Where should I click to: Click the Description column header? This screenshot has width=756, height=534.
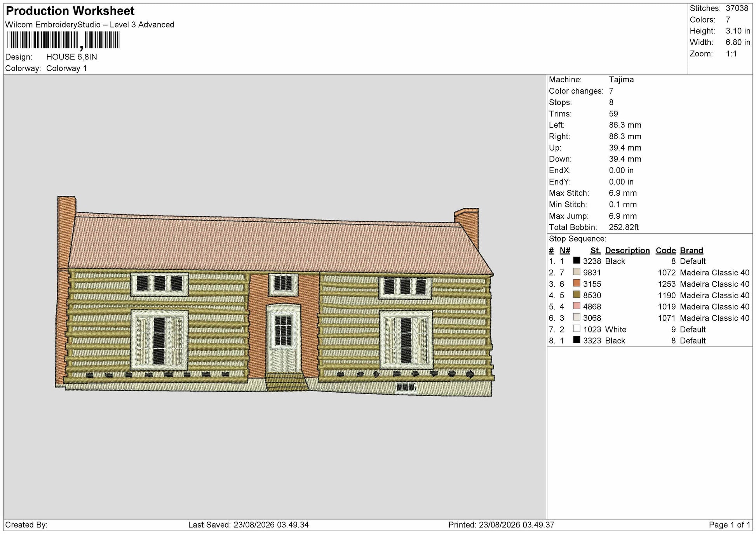pos(627,250)
